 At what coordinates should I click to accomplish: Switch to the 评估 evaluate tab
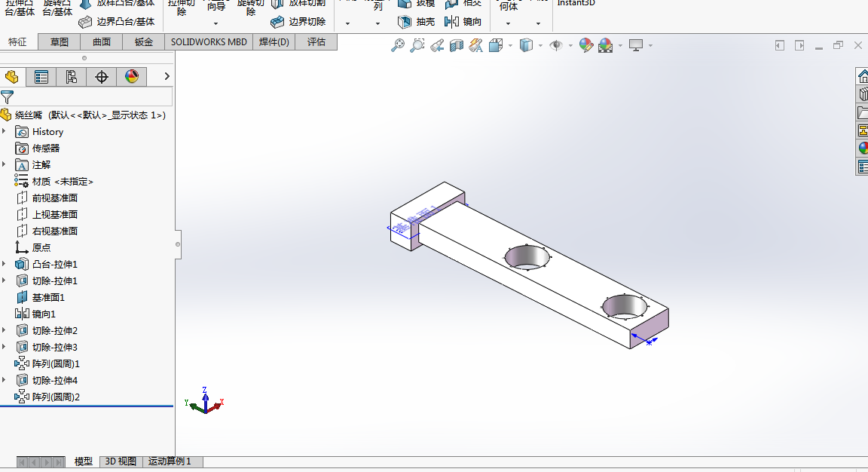tap(316, 42)
